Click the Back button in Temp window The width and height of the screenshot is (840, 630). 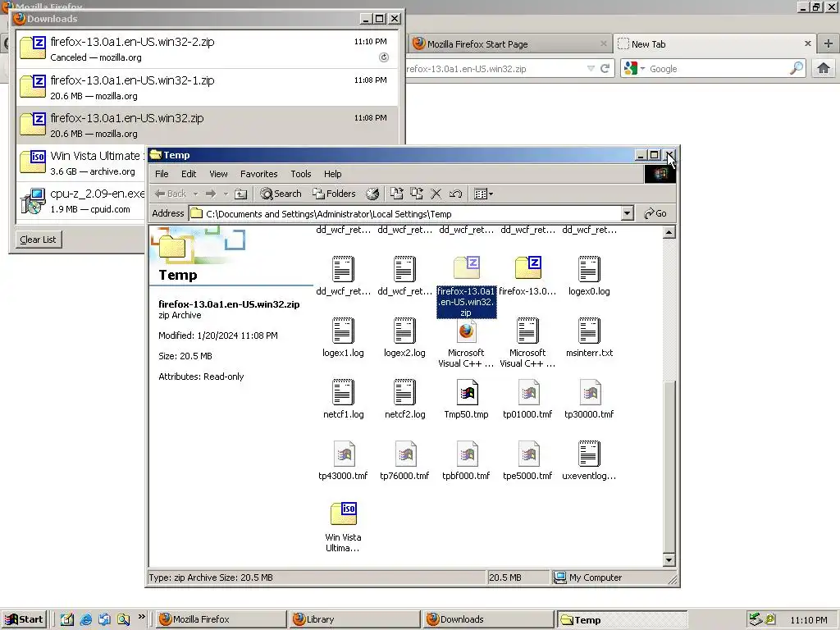pyautogui.click(x=171, y=194)
